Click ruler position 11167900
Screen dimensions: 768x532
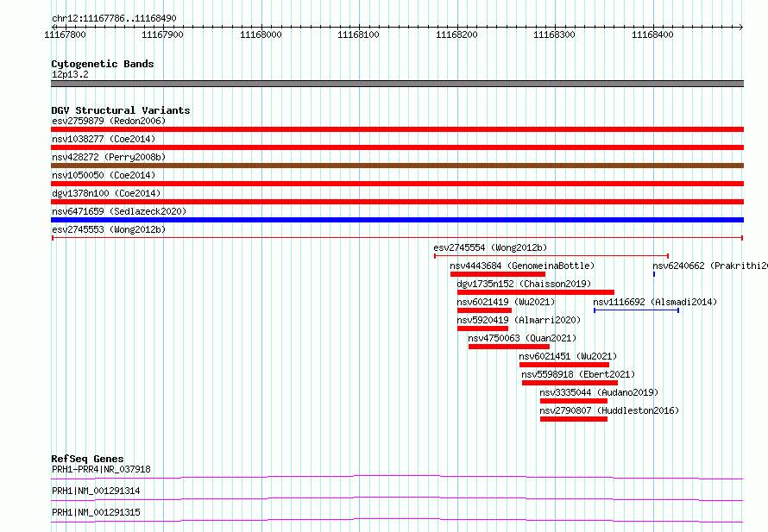click(x=162, y=34)
